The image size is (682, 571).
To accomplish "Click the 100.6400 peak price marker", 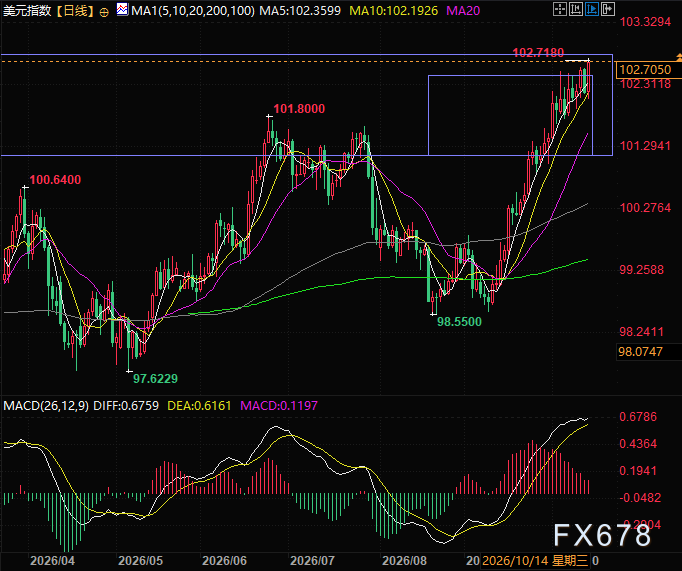I will pos(55,180).
